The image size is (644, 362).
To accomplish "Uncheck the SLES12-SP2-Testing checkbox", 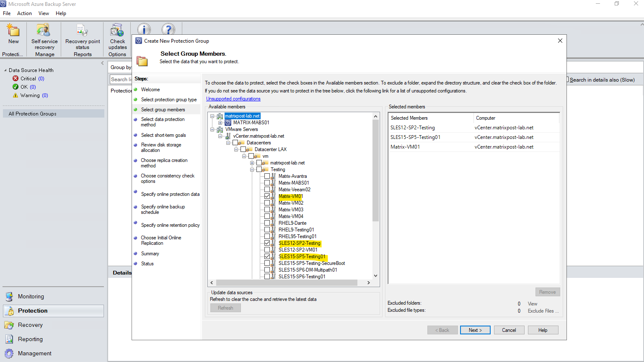I will [267, 243].
